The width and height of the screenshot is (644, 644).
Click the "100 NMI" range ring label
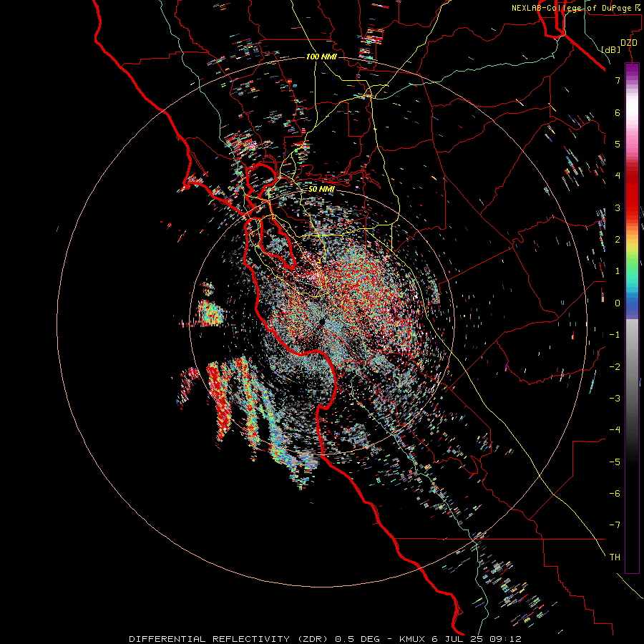click(x=321, y=57)
